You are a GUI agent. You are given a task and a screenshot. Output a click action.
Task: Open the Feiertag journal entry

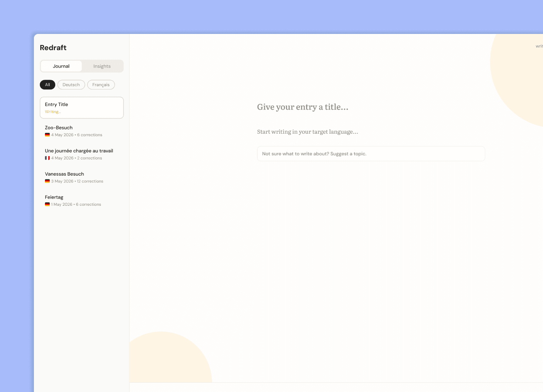pyautogui.click(x=82, y=200)
